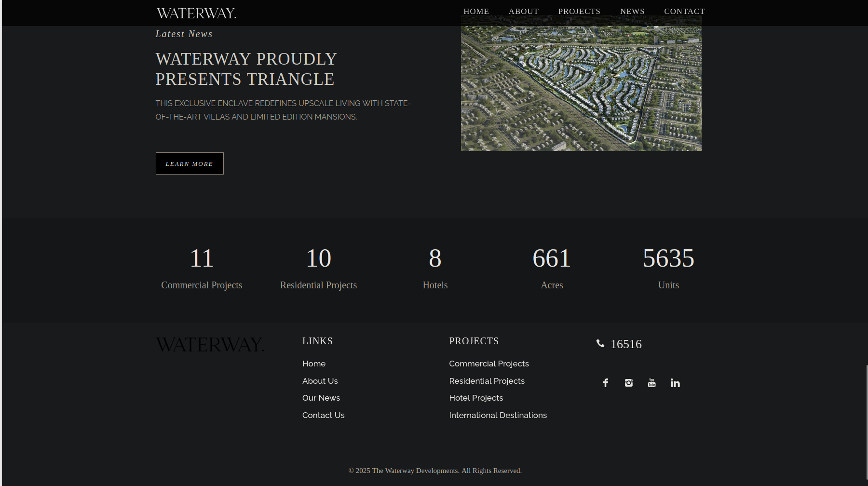Follow the Our News footer link
The image size is (868, 486).
point(321,398)
